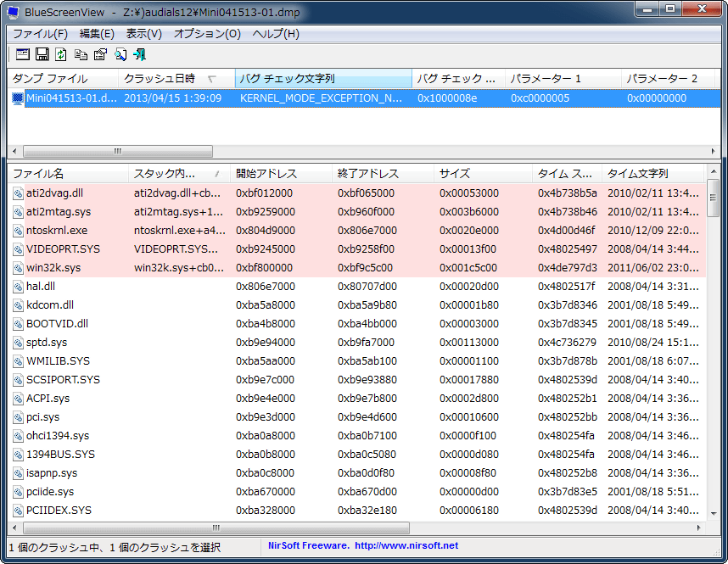Click the Exit toolbar icon
728x564 pixels.
(x=140, y=54)
